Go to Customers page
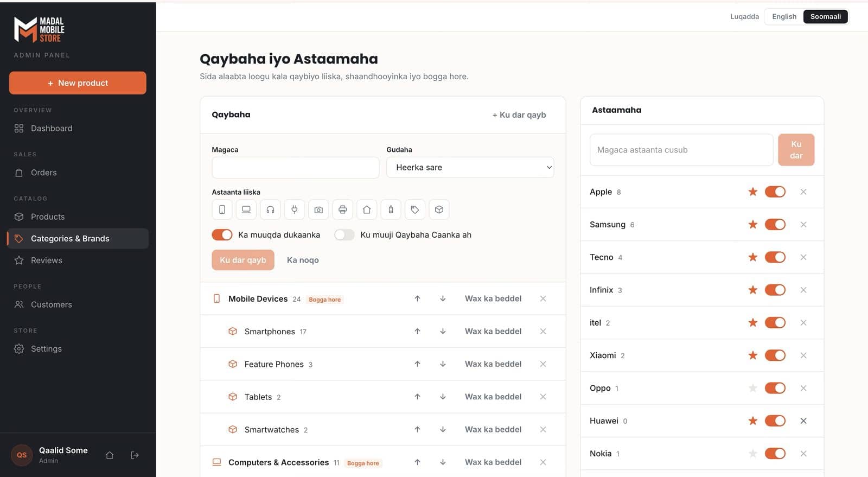The image size is (868, 477). (78, 304)
